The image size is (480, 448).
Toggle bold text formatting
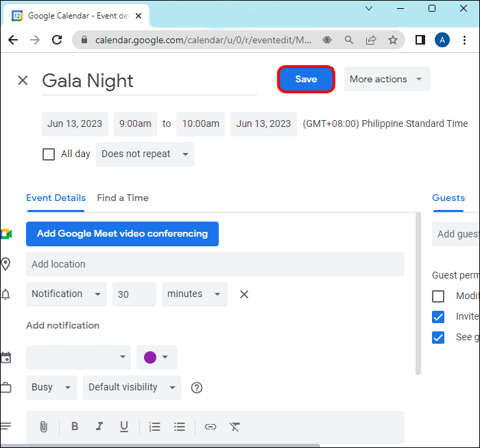[75, 427]
